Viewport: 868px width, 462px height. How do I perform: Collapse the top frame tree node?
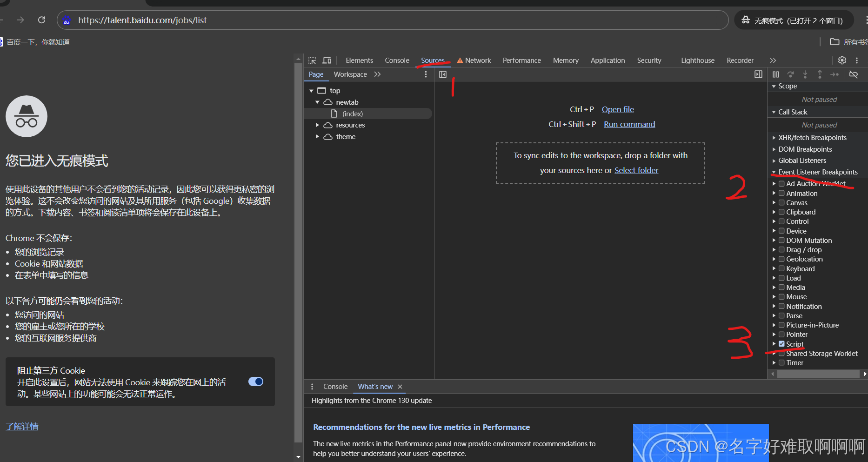pos(311,91)
